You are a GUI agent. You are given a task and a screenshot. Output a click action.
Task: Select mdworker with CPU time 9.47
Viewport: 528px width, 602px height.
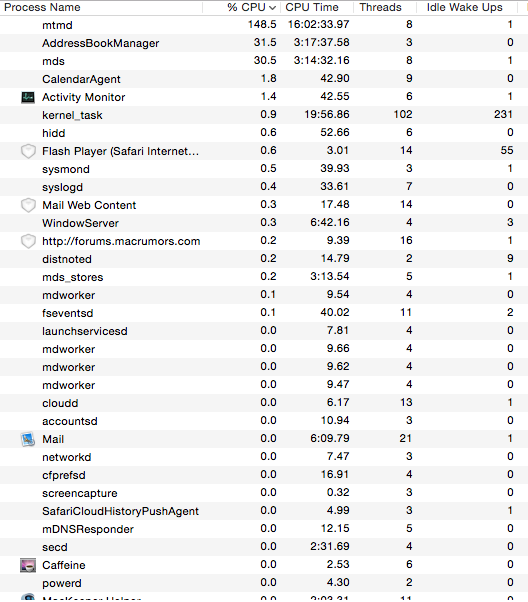coord(68,385)
